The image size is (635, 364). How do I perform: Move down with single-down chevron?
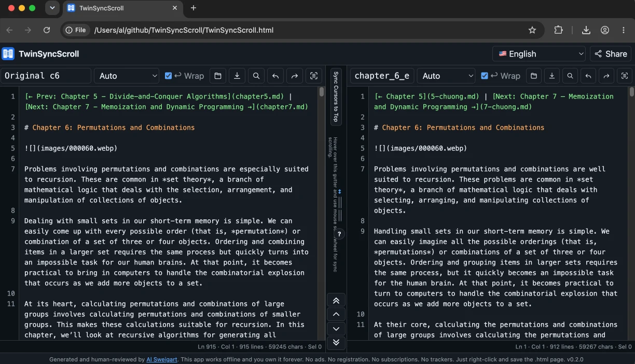[x=336, y=328]
